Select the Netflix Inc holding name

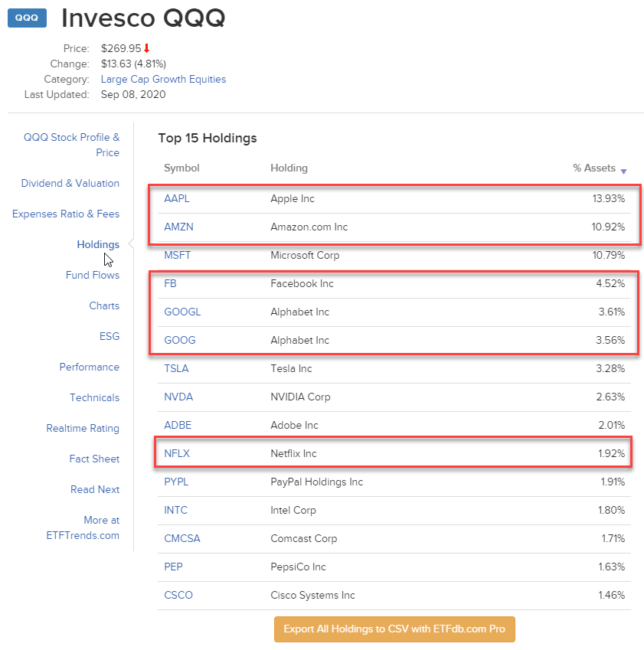tap(293, 453)
